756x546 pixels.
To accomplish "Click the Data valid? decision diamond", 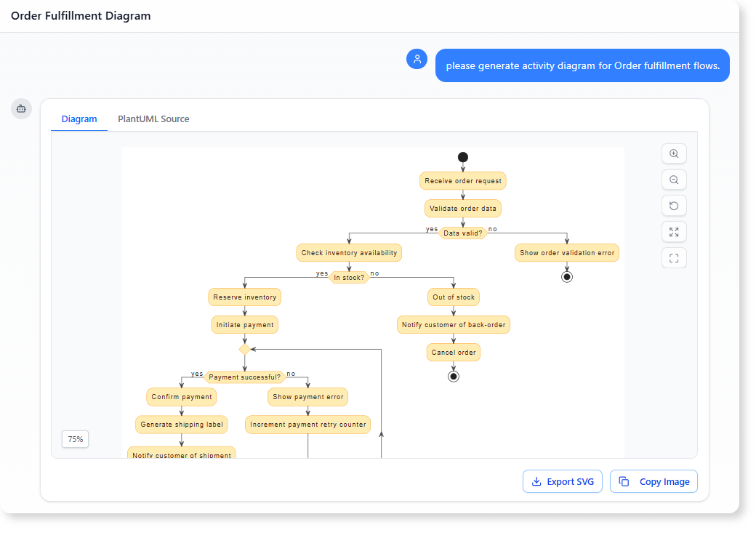I will tap(462, 232).
